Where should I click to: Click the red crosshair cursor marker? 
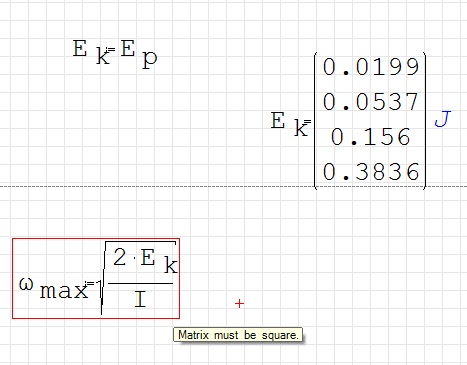[x=239, y=303]
